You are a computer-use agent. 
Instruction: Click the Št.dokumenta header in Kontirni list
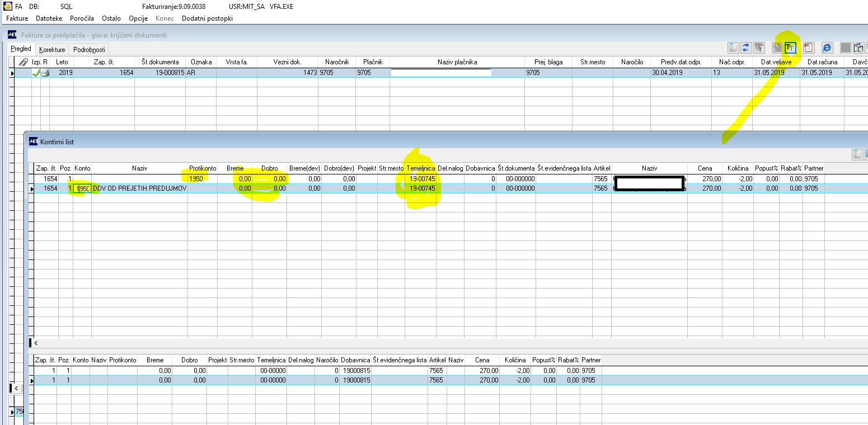[516, 168]
